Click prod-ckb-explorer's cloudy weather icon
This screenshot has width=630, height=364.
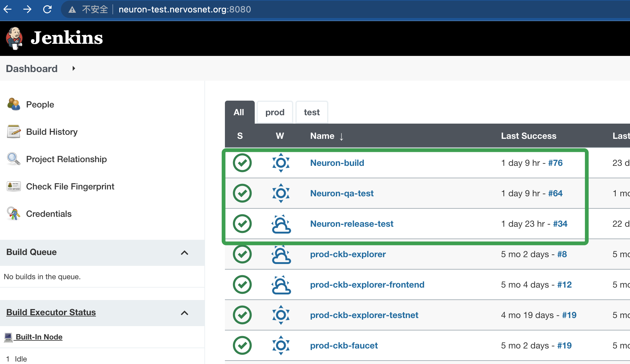coord(281,254)
